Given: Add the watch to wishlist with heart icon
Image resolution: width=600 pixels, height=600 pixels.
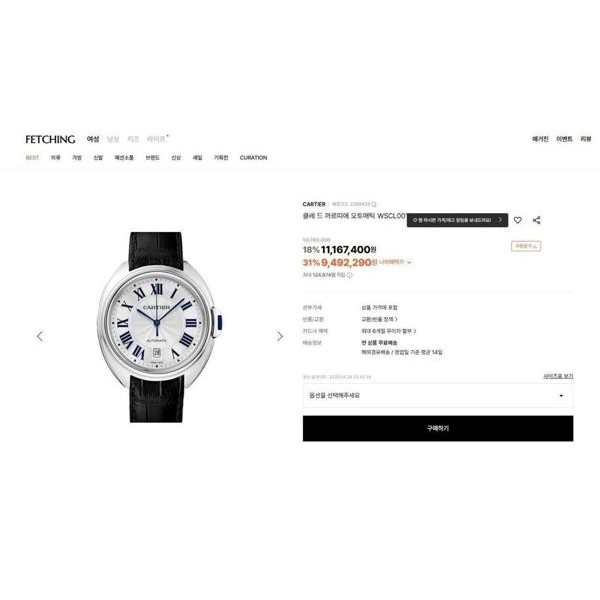Looking at the screenshot, I should [517, 220].
